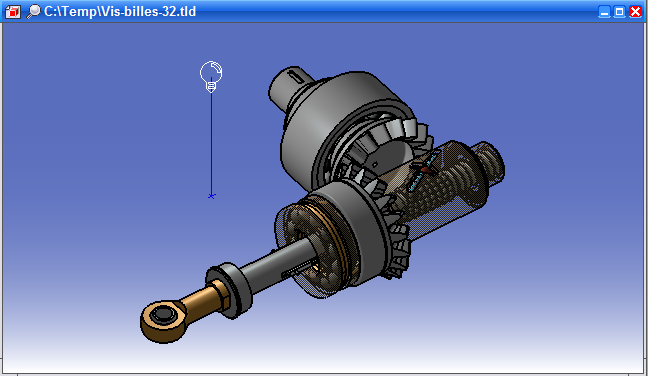Close the Vis-billes-32.tld window
Image resolution: width=648 pixels, height=376 pixels.
click(x=635, y=12)
